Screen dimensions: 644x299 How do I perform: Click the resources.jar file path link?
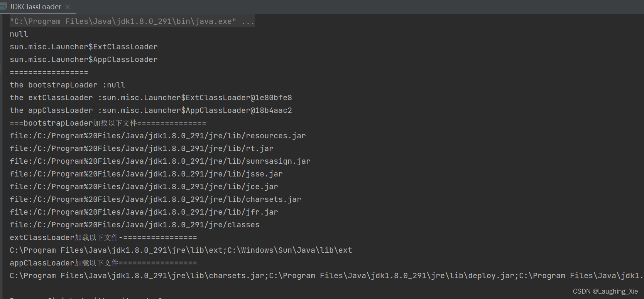click(x=157, y=136)
